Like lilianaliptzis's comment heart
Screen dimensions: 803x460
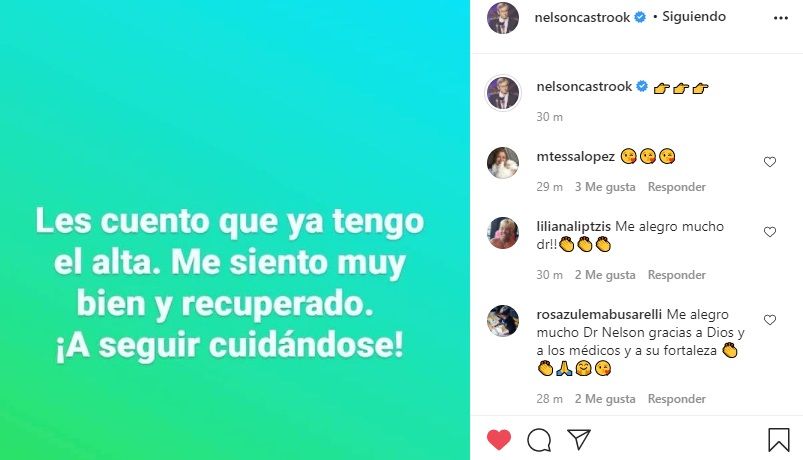770,232
